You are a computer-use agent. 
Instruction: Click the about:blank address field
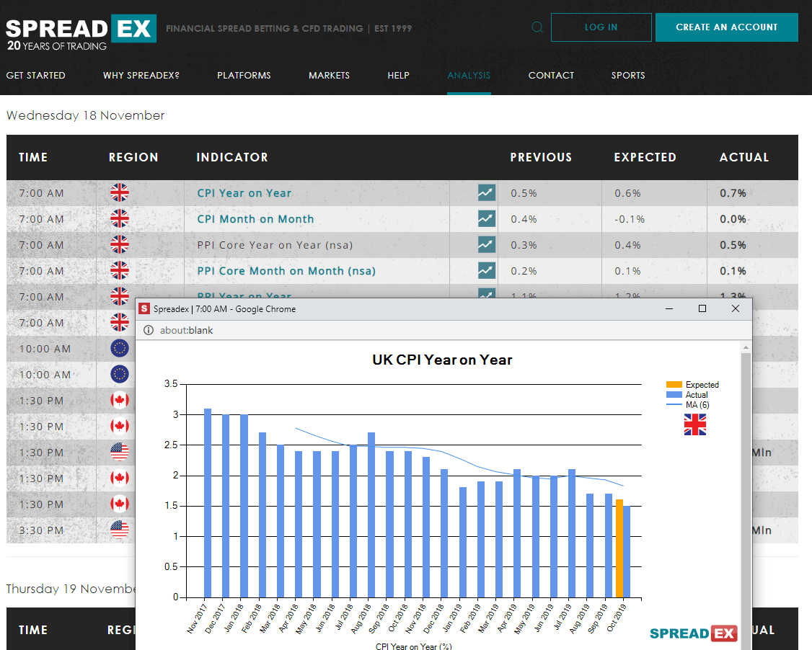pos(187,330)
